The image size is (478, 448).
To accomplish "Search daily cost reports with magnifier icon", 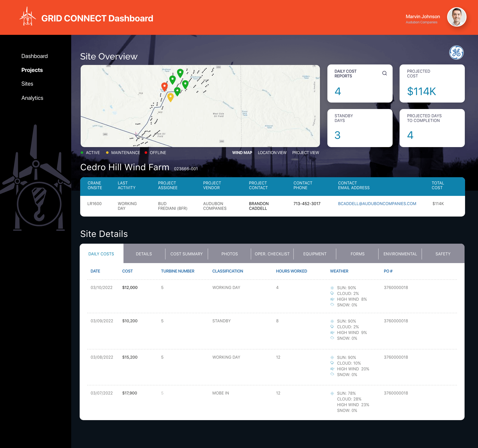I will click(x=385, y=73).
